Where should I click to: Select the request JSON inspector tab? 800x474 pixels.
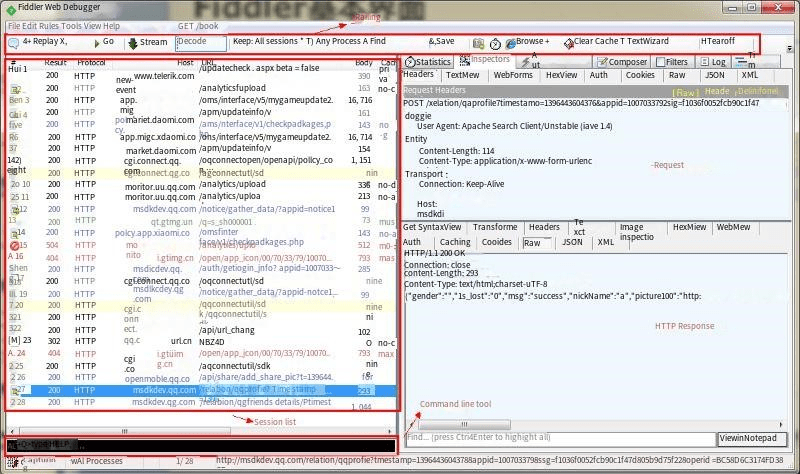(714, 76)
